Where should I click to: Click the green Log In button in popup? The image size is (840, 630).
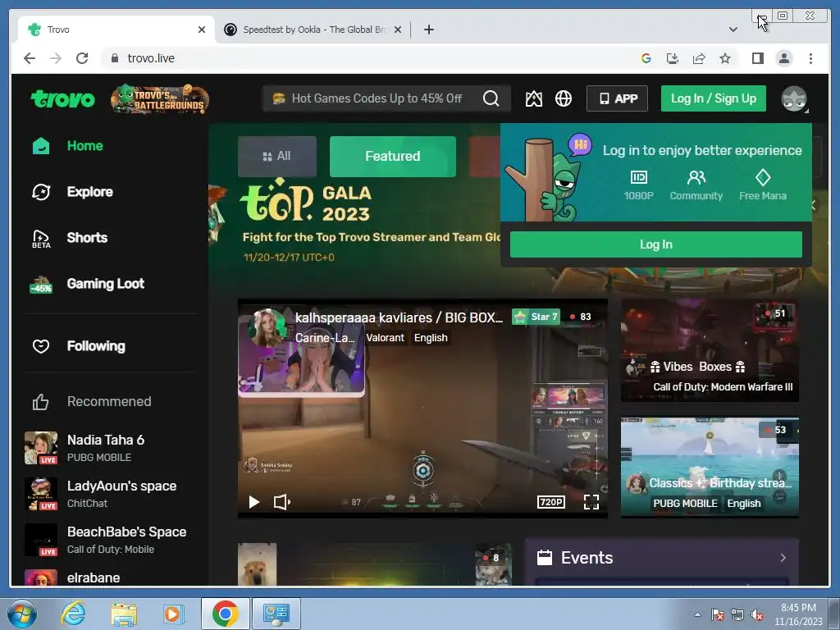point(655,244)
